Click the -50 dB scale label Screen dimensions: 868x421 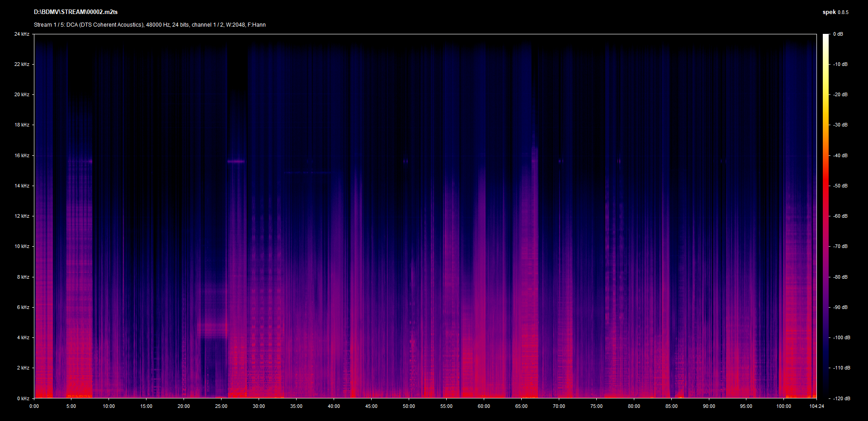tap(840, 186)
